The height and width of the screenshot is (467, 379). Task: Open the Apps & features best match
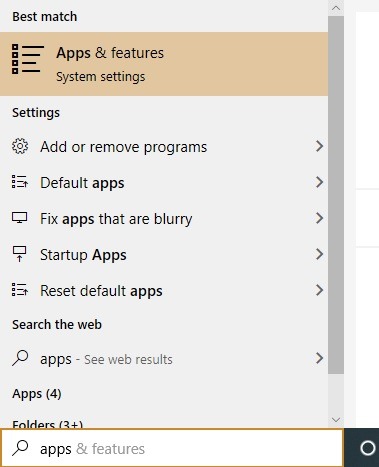(164, 64)
